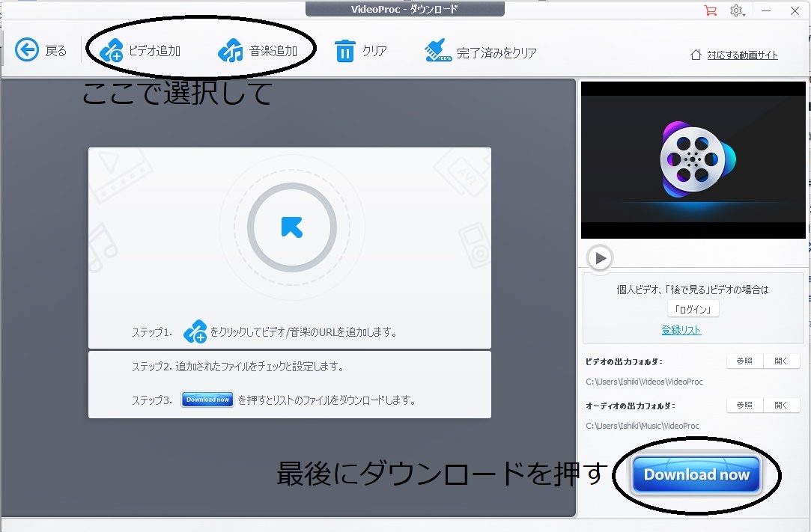Click 参照 for ビデオの出力フォルダ
Image resolution: width=811 pixels, height=532 pixels.
click(x=744, y=361)
